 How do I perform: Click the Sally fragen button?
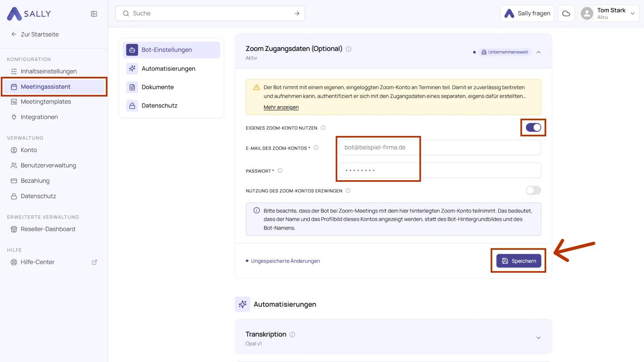[x=527, y=13]
